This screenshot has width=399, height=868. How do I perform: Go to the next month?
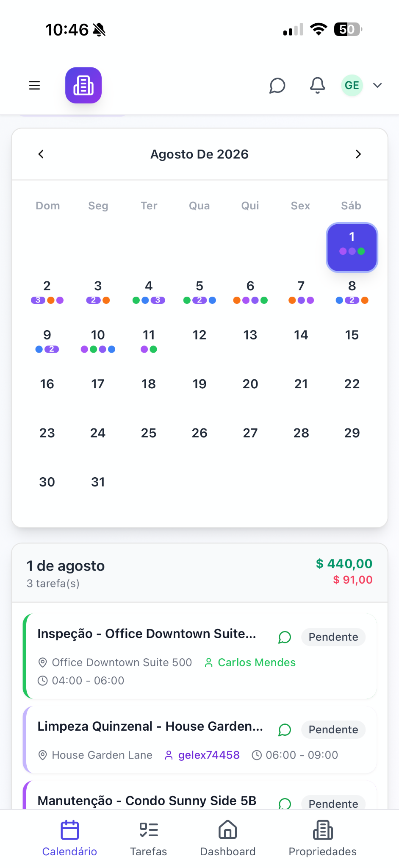pyautogui.click(x=358, y=154)
